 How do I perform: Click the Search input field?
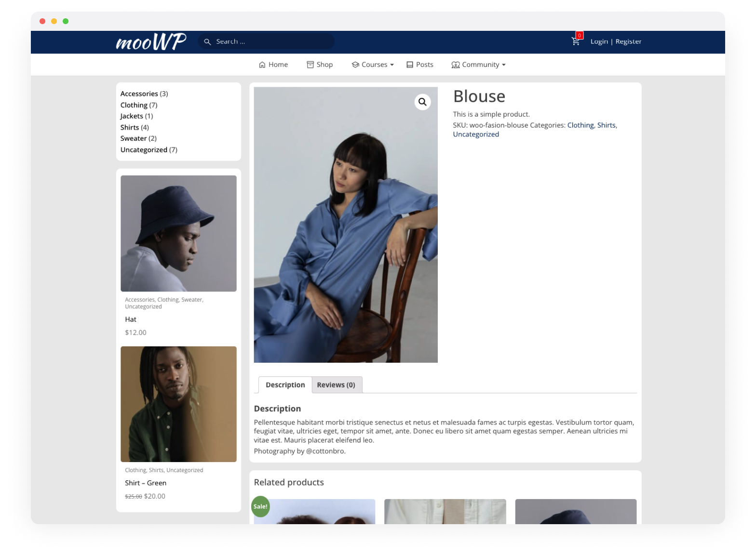266,41
